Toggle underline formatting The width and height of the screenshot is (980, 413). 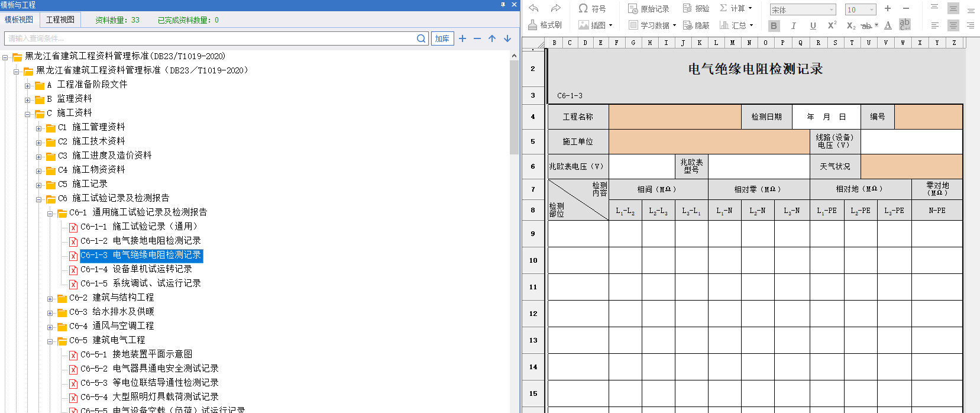click(x=813, y=25)
